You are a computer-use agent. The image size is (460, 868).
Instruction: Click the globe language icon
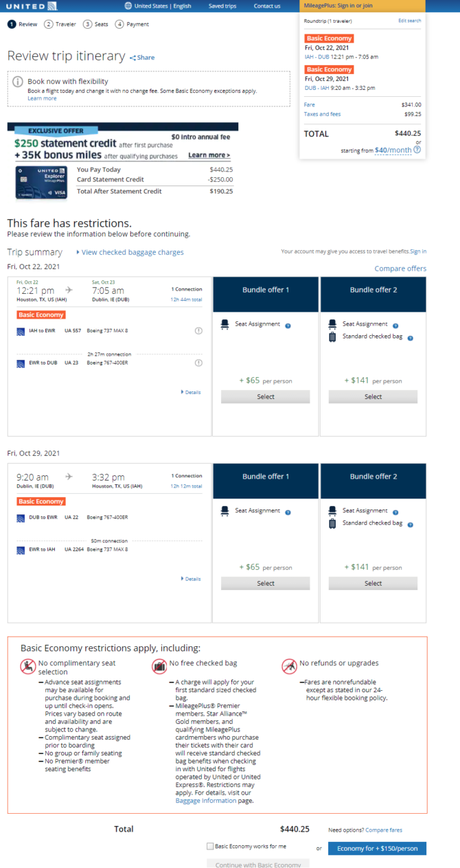(x=128, y=6)
